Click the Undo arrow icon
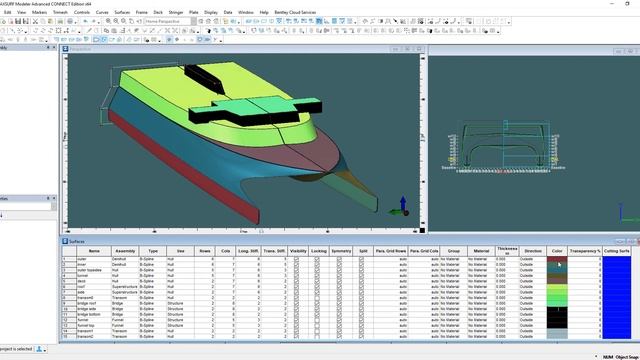640x360 pixels. (x=86, y=21)
